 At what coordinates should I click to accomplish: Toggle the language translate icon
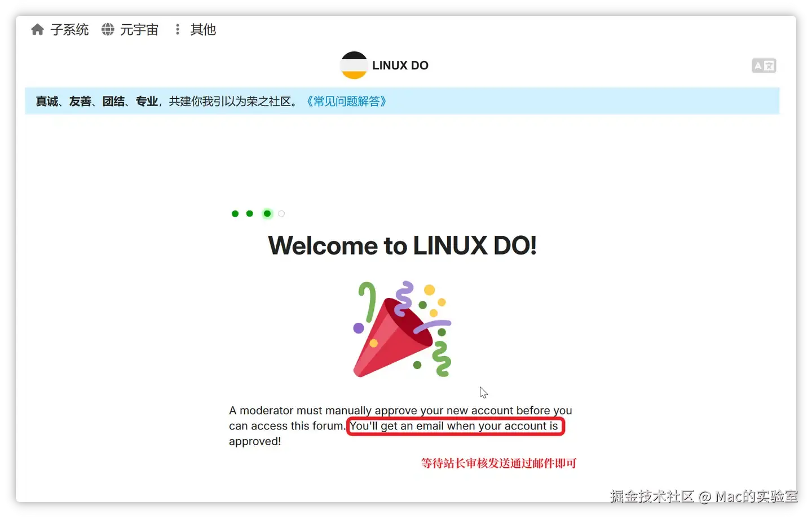coord(764,66)
